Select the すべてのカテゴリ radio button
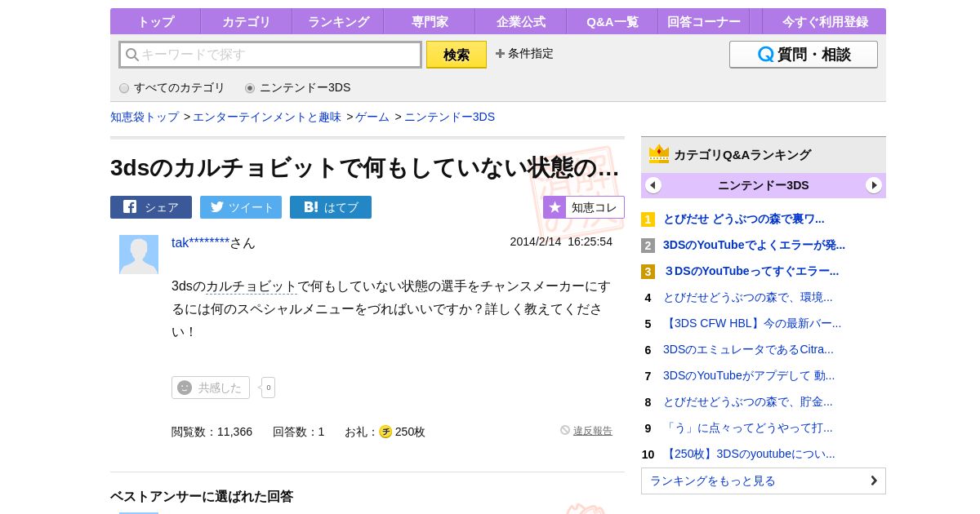This screenshot has height=514, width=980. (x=124, y=88)
